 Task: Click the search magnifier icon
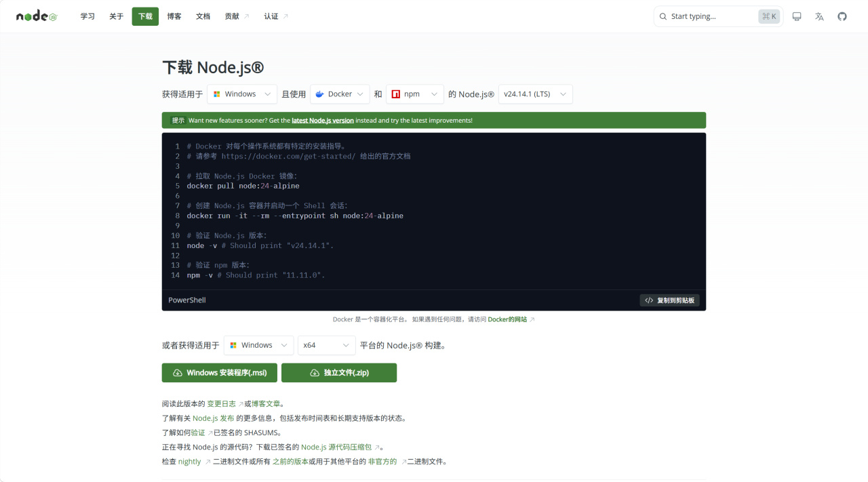pyautogui.click(x=663, y=16)
